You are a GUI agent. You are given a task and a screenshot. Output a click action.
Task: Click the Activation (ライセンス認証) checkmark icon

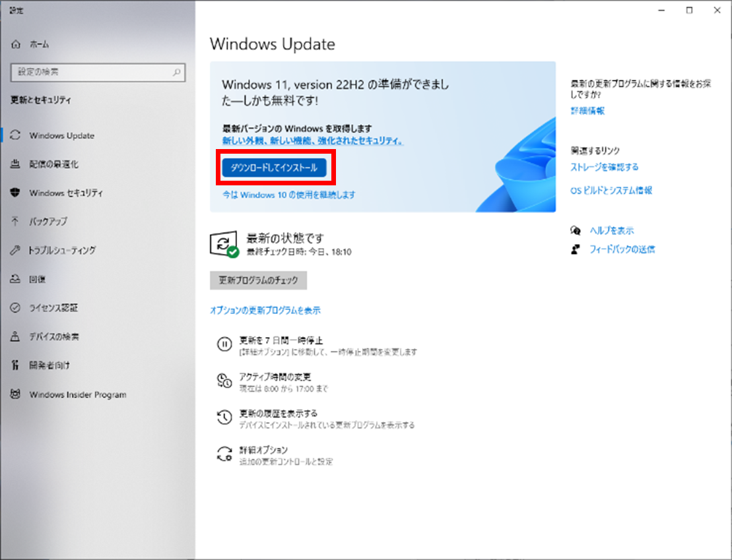tap(15, 307)
